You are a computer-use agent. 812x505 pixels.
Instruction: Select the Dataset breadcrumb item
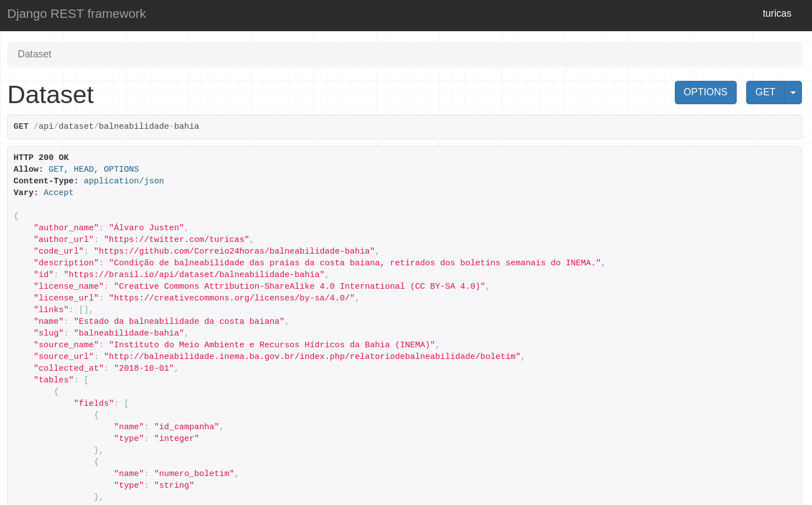(35, 54)
